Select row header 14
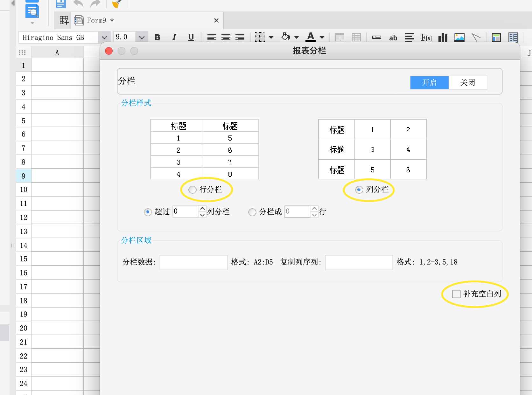The width and height of the screenshot is (532, 395). (24, 245)
